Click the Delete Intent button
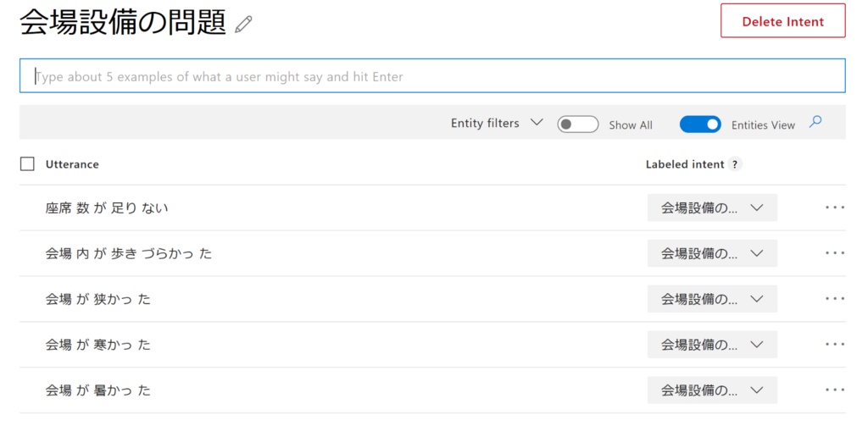 [x=782, y=21]
